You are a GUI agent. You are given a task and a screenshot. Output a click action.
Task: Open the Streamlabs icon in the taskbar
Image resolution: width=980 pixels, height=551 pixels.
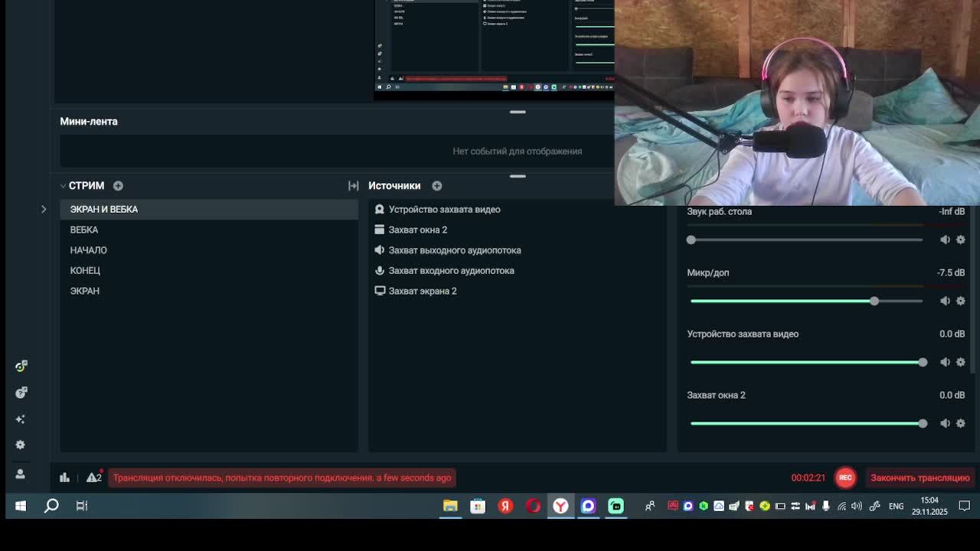pos(616,506)
